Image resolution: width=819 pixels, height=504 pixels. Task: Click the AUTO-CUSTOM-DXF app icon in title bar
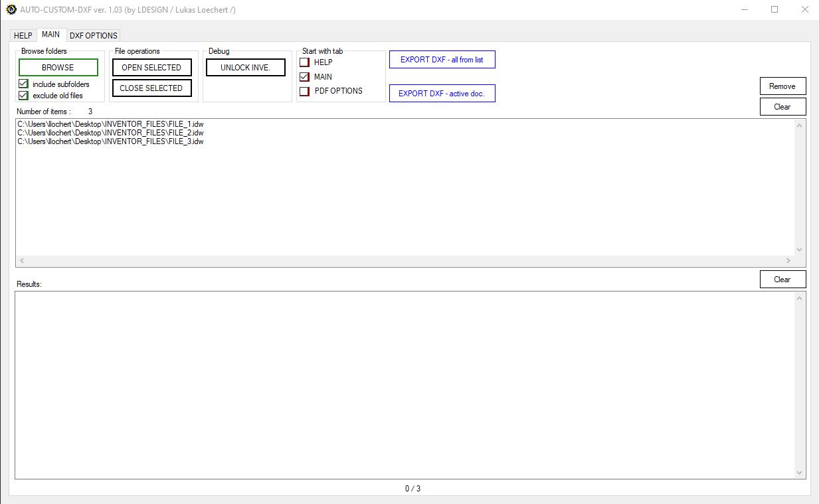tap(11, 9)
